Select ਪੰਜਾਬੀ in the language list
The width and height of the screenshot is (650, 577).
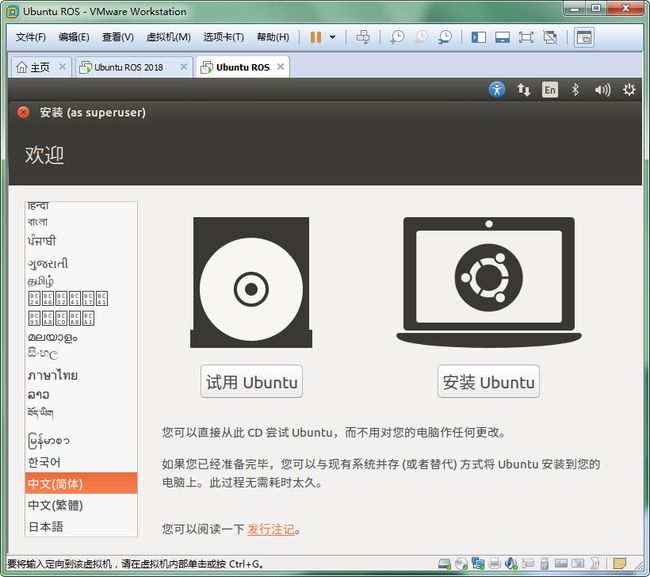(x=81, y=241)
